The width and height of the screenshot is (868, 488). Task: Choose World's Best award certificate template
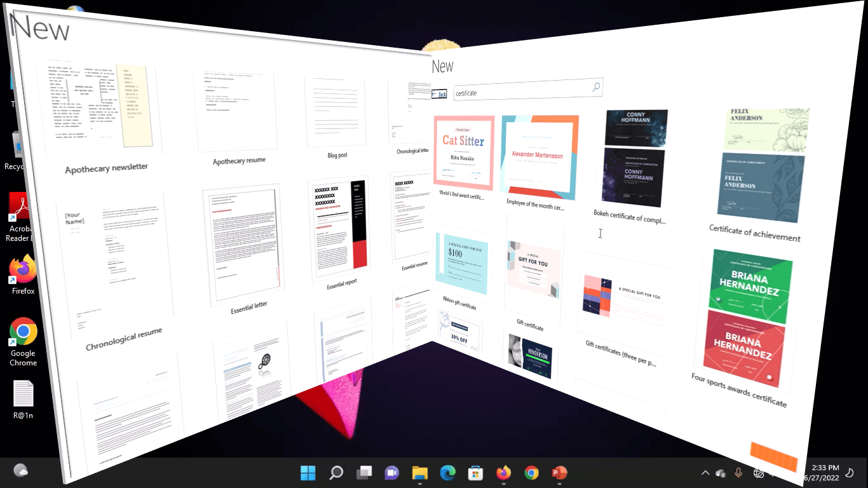[464, 158]
